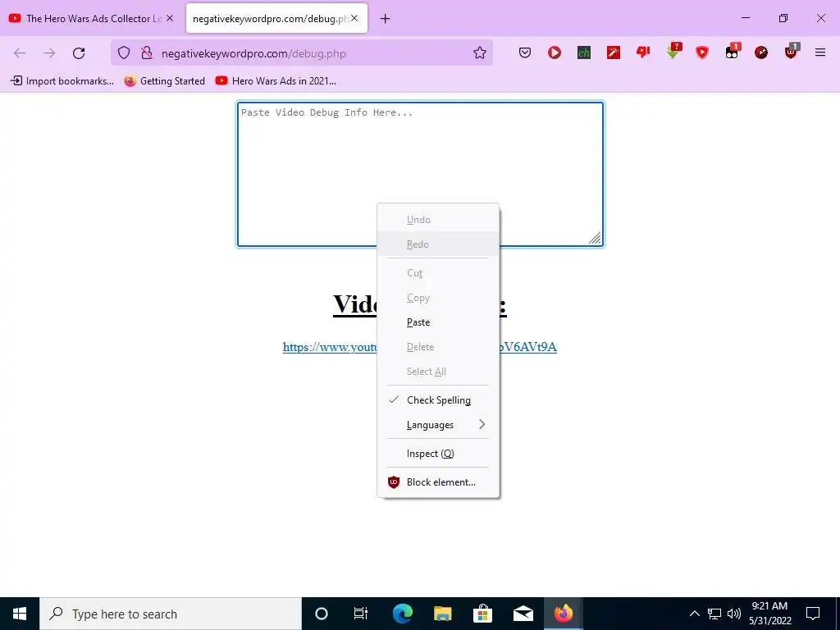Click network status tray icon
The height and width of the screenshot is (630, 840).
(714, 614)
